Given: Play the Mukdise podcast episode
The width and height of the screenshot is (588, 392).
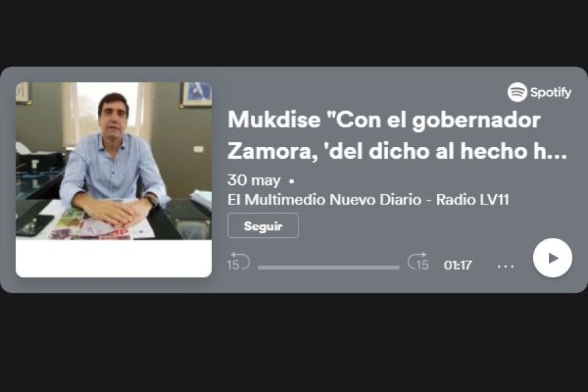Looking at the screenshot, I should coord(552,258).
